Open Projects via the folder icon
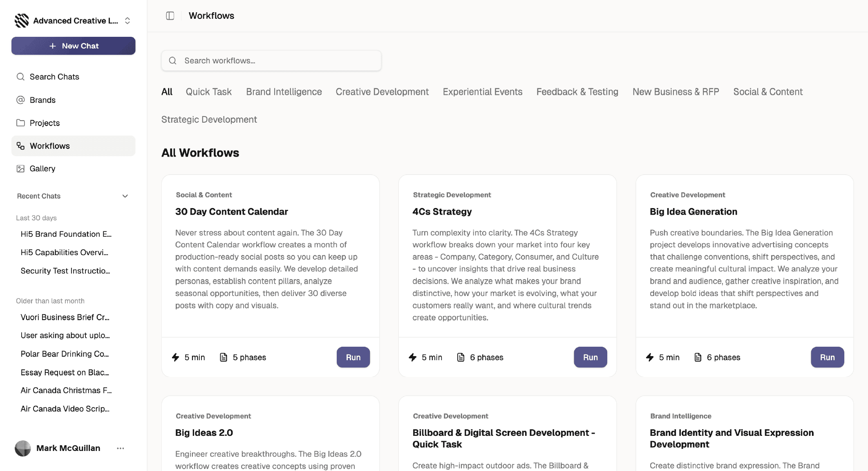Image resolution: width=868 pixels, height=471 pixels. click(20, 123)
